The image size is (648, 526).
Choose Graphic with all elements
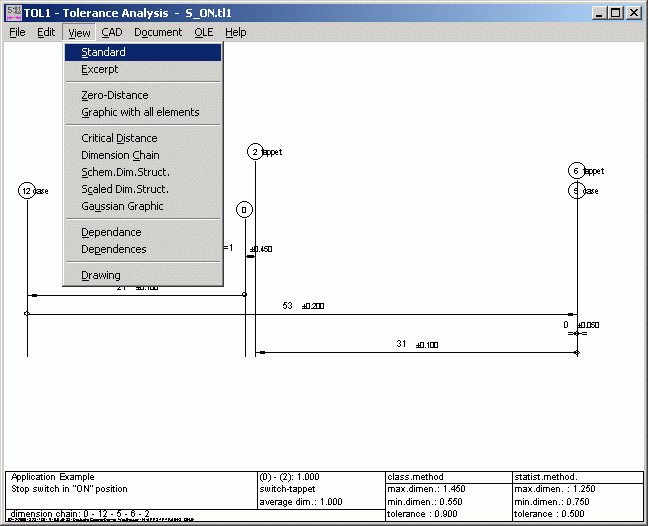(140, 112)
